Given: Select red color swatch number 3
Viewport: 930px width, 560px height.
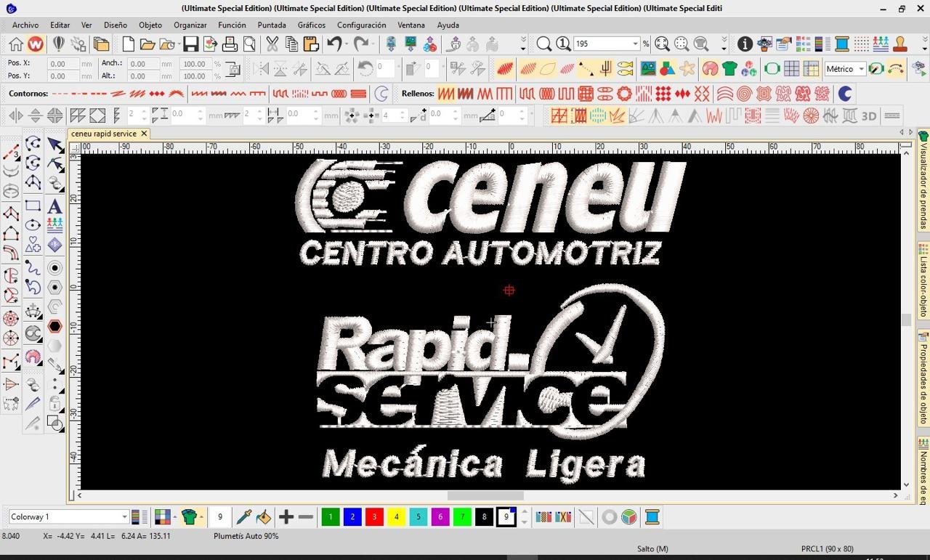Looking at the screenshot, I should pyautogui.click(x=374, y=517).
